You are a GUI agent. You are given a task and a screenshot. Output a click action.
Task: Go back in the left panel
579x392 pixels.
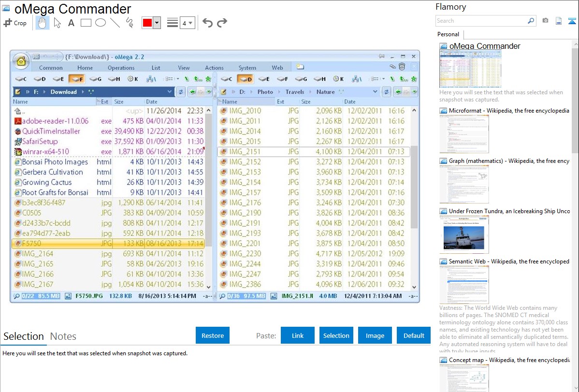pyautogui.click(x=192, y=92)
